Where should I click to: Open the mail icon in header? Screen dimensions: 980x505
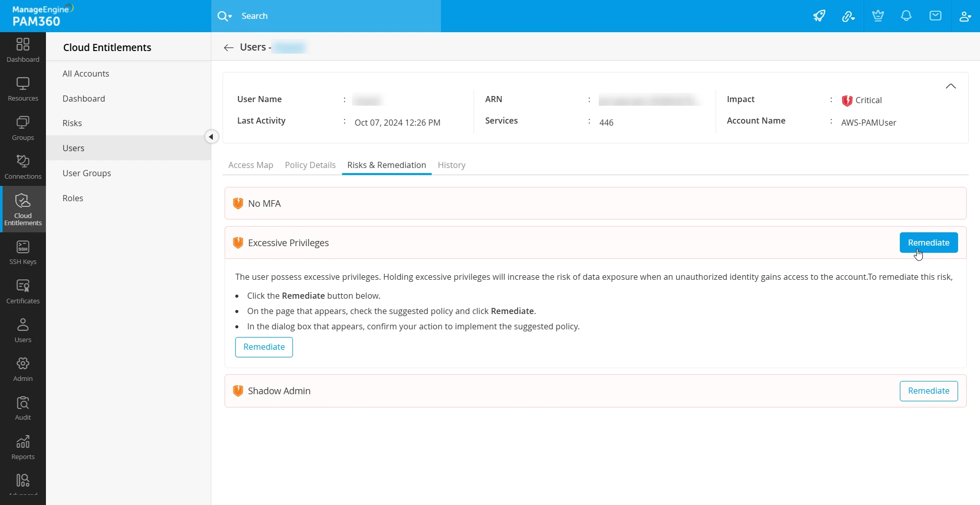(x=935, y=16)
